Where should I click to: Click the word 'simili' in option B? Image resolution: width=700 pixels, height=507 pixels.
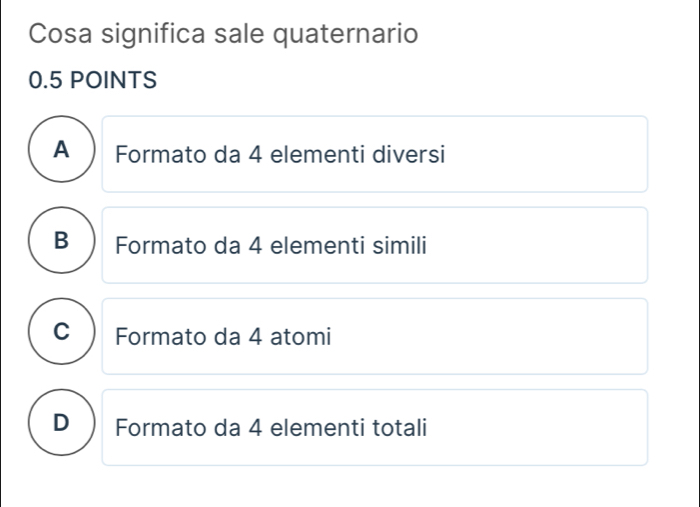399,246
